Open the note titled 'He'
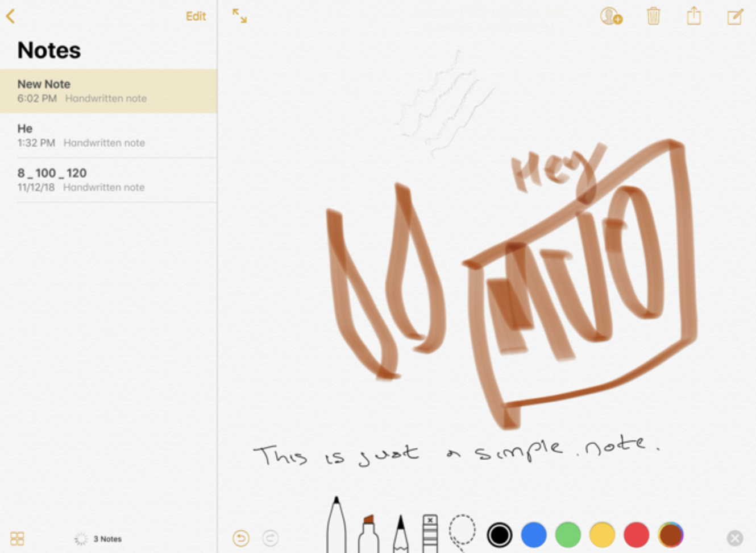 pos(108,135)
